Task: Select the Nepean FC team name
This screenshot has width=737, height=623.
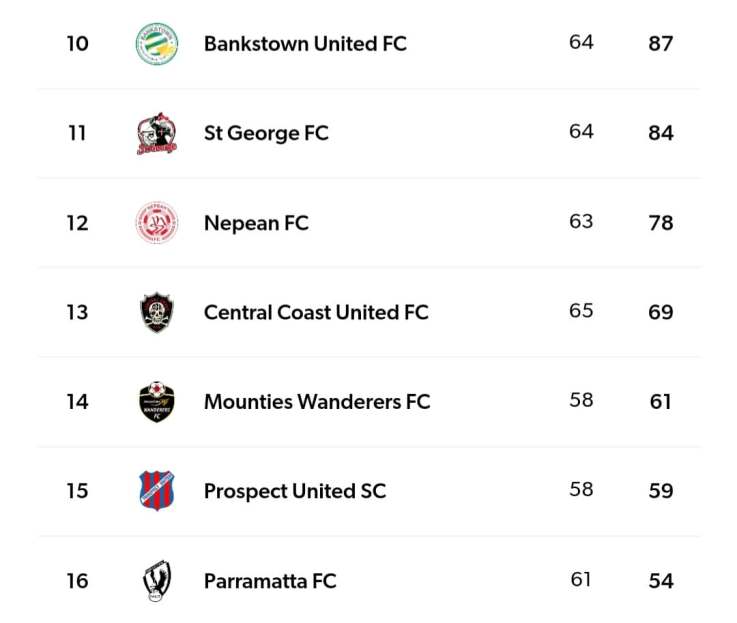Action: [256, 223]
